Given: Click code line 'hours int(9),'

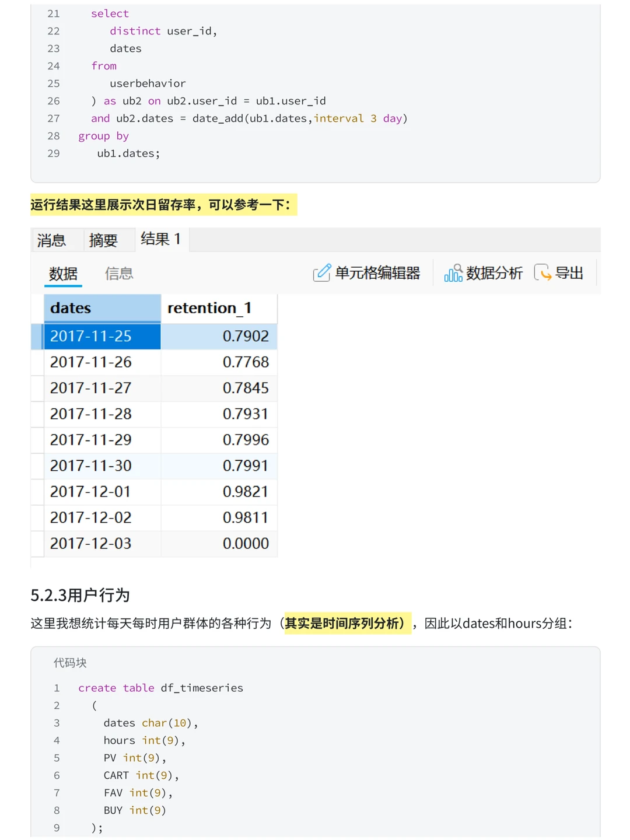Looking at the screenshot, I should click(145, 740).
